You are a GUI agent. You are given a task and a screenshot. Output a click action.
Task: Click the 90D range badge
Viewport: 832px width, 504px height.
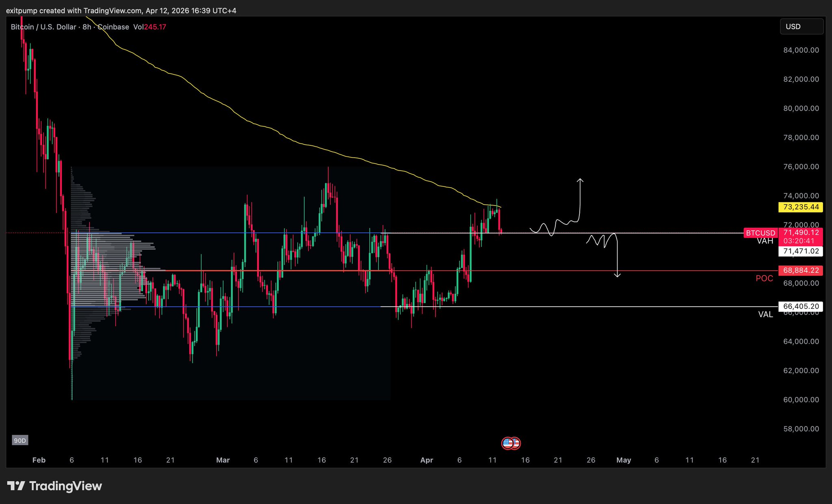(x=20, y=441)
